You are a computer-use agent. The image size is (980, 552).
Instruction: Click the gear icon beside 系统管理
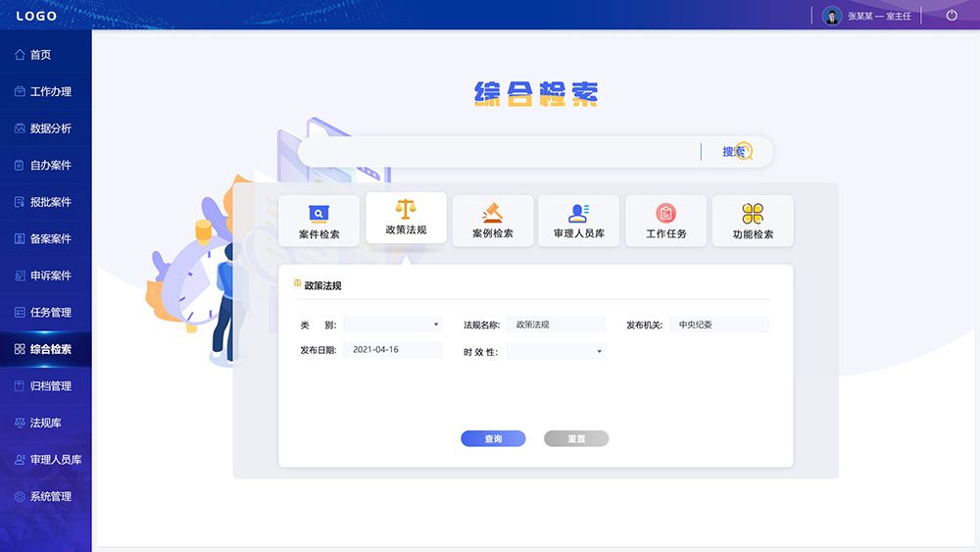pyautogui.click(x=20, y=496)
